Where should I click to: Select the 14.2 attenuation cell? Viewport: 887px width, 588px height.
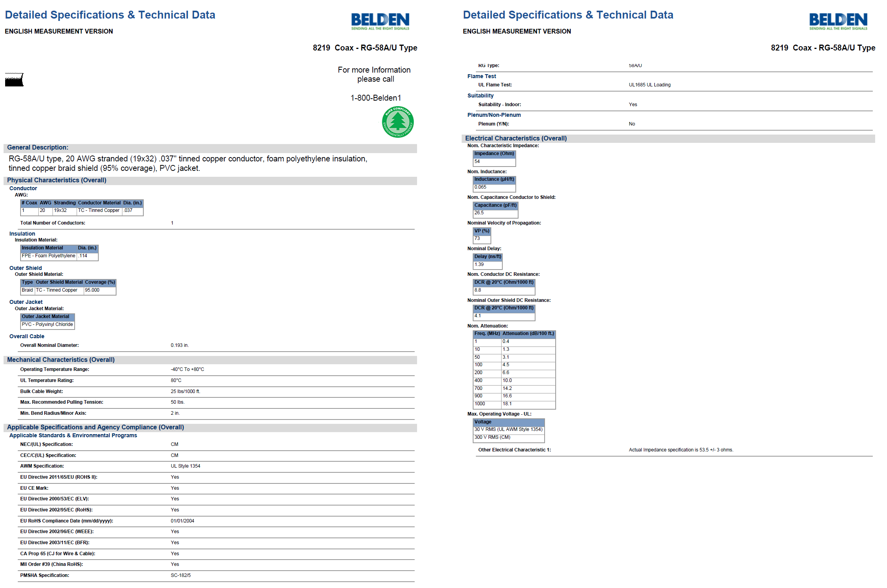point(528,389)
